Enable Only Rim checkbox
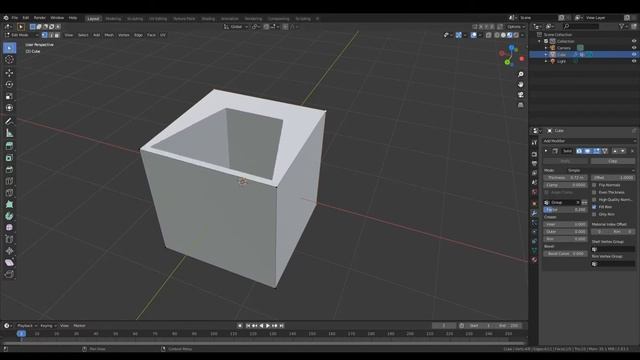 pos(594,214)
